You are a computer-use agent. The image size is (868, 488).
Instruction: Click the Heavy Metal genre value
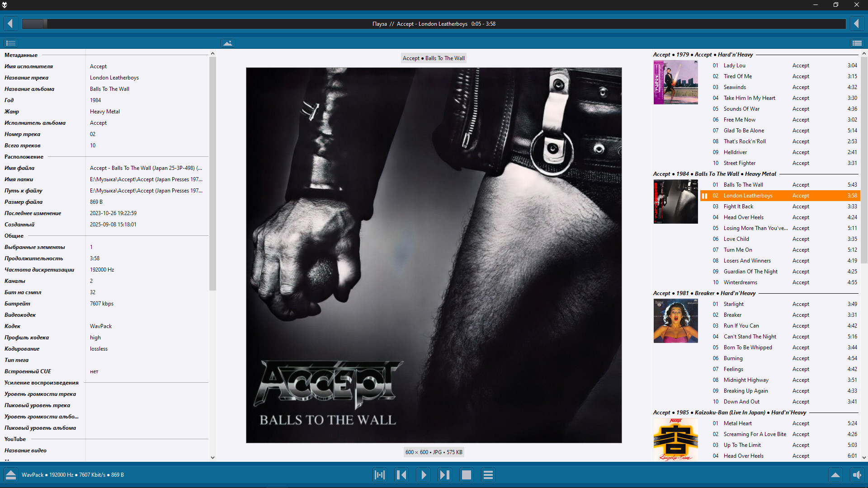[105, 112]
